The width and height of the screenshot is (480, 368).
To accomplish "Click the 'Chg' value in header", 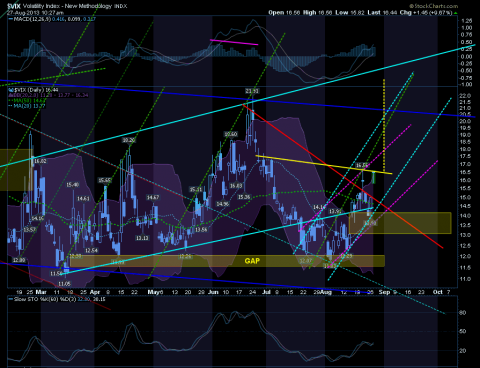I will 433,13.
